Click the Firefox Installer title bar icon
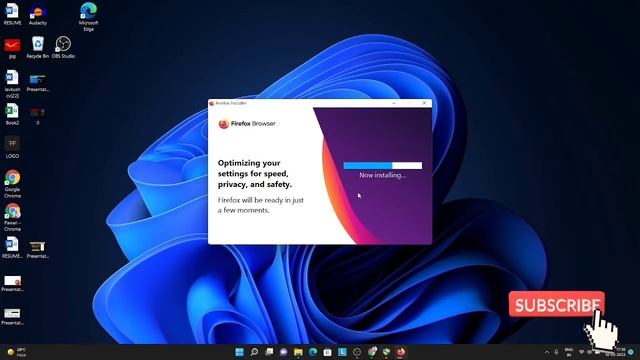This screenshot has height=360, width=640. coord(211,103)
